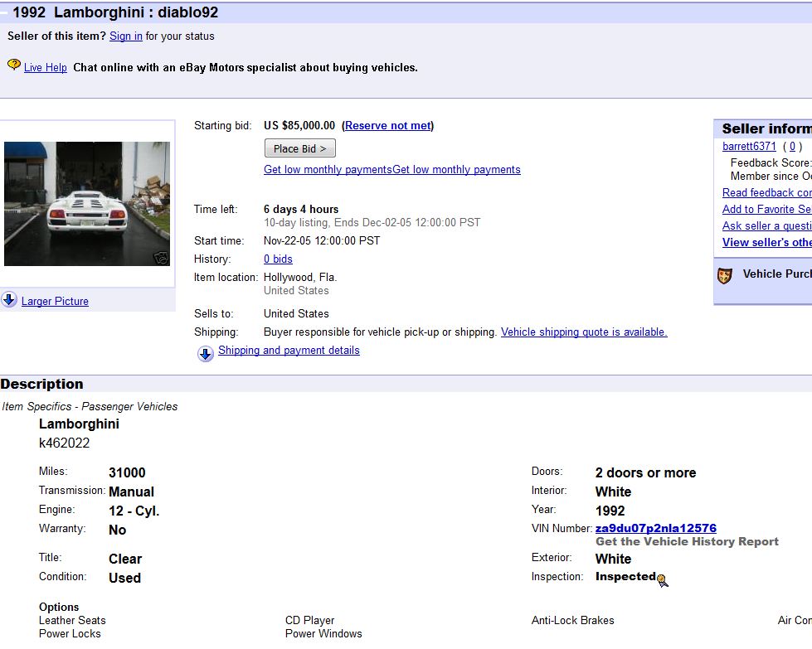This screenshot has height=649, width=812.
Task: Open seller profile barrett6371
Action: tap(749, 147)
